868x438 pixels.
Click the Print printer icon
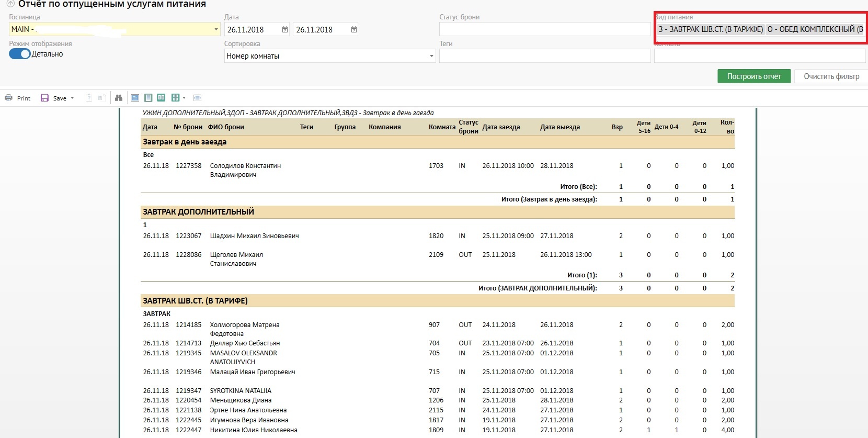tap(9, 98)
